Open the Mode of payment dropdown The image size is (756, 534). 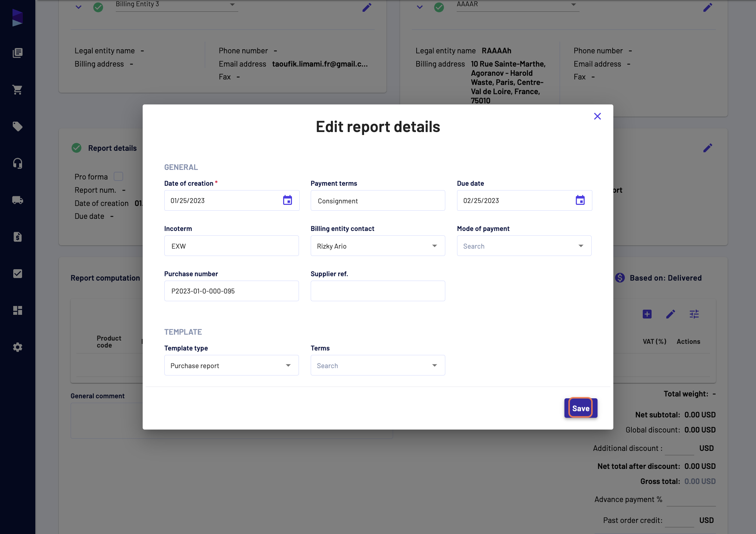coord(524,246)
